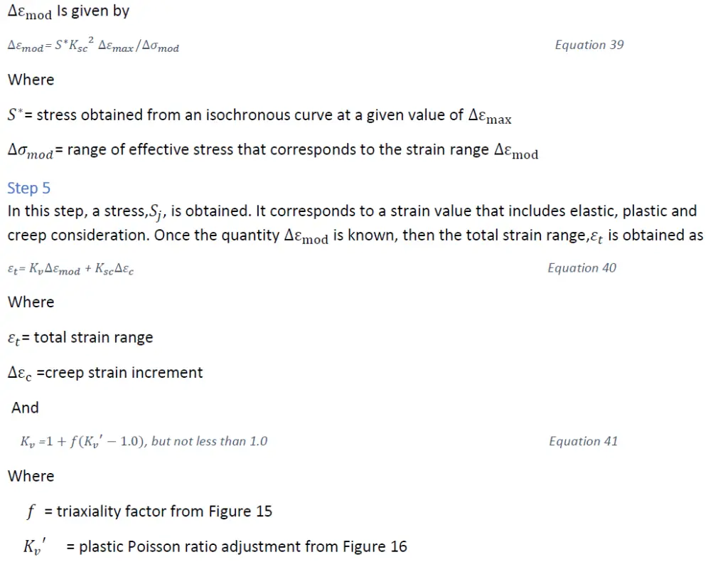The height and width of the screenshot is (567, 728).
Task: Click the Equation 40 label
Action: tap(582, 267)
